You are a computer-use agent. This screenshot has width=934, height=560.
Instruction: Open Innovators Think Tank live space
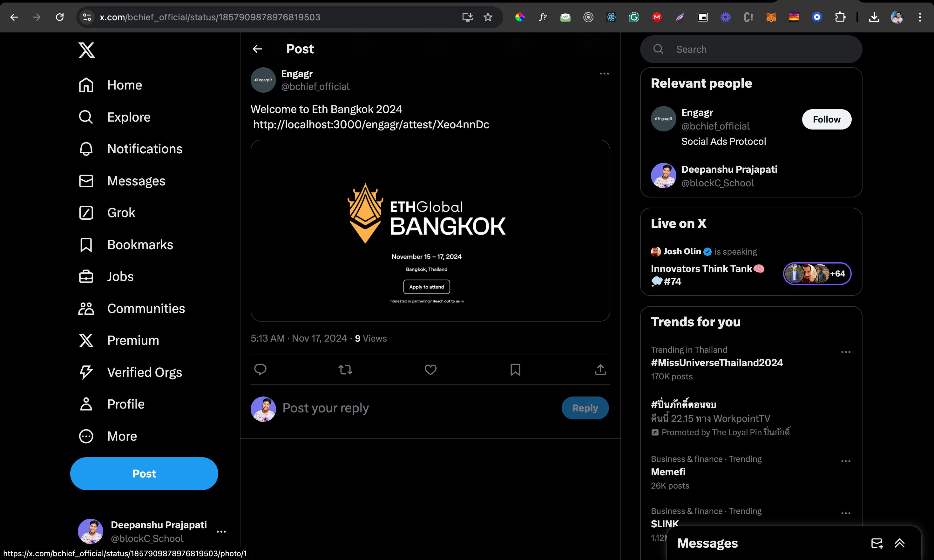click(x=708, y=275)
